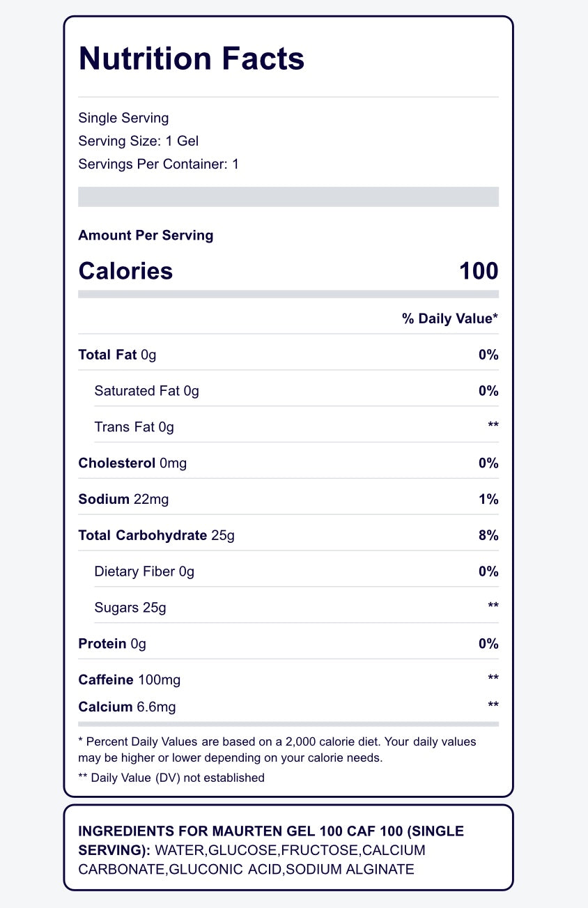Select the Sugars 25g row

[x=288, y=608]
